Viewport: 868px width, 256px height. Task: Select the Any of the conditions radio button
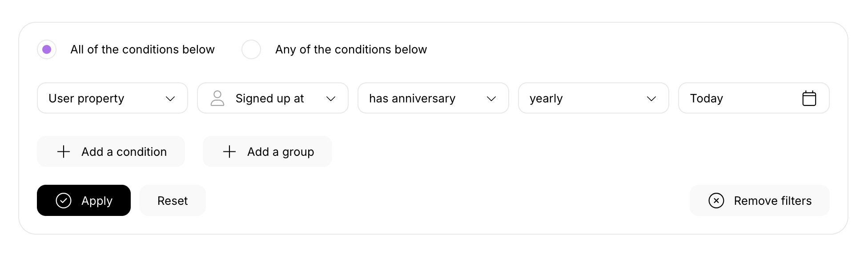pos(251,49)
